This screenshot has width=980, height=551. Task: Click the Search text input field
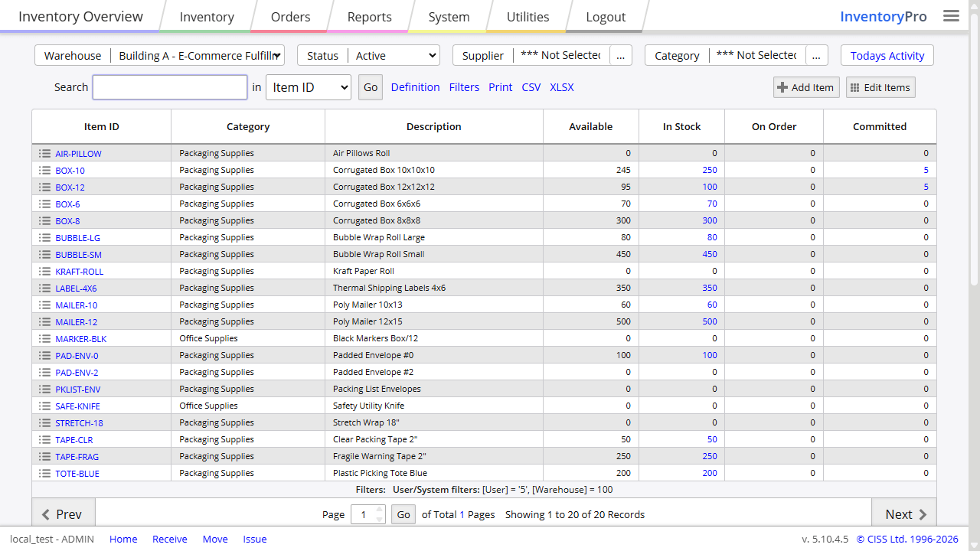tap(170, 87)
